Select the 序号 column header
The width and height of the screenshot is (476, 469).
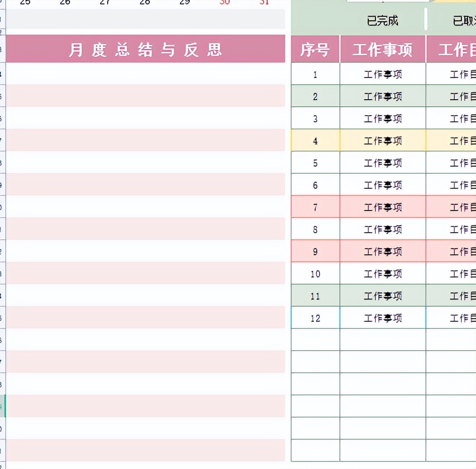(x=315, y=50)
